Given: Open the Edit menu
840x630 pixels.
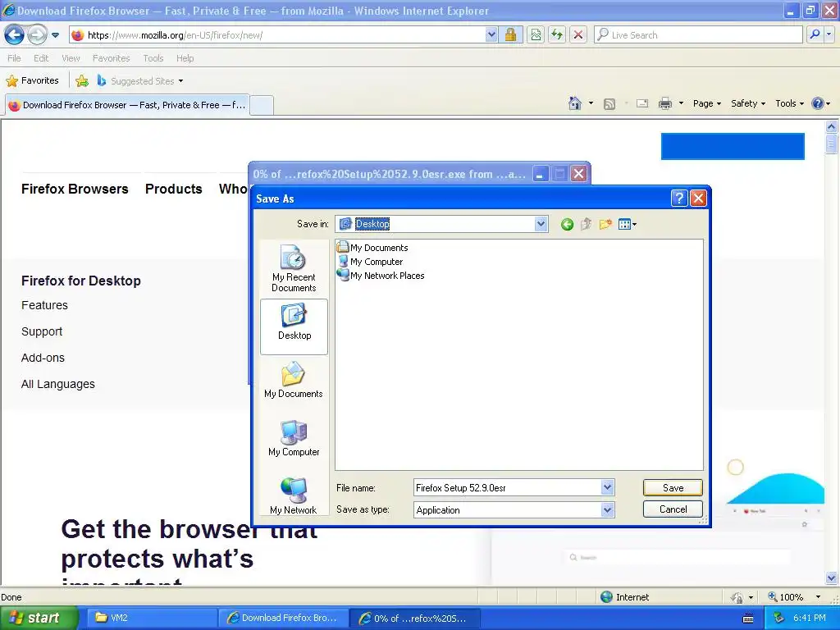Looking at the screenshot, I should pyautogui.click(x=41, y=58).
